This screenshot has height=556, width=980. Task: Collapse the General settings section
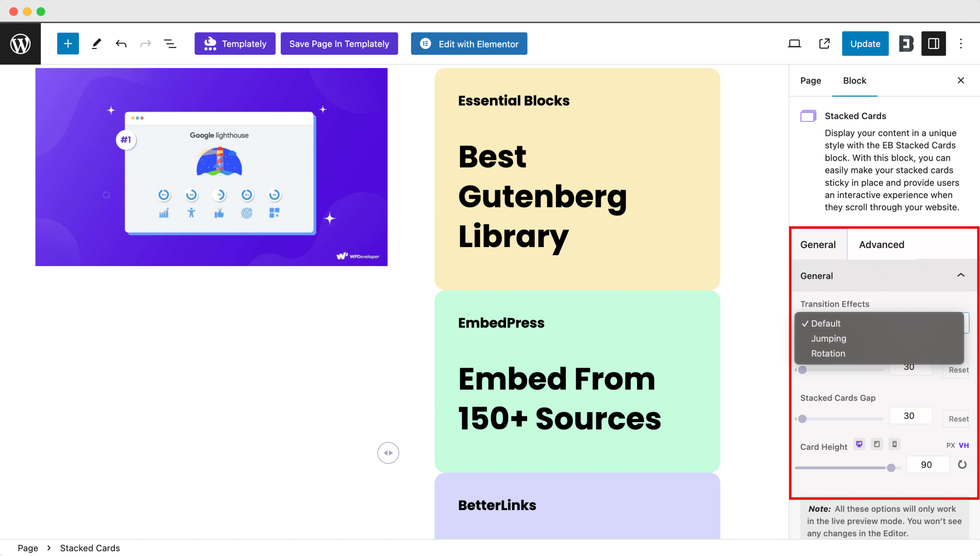pos(960,275)
